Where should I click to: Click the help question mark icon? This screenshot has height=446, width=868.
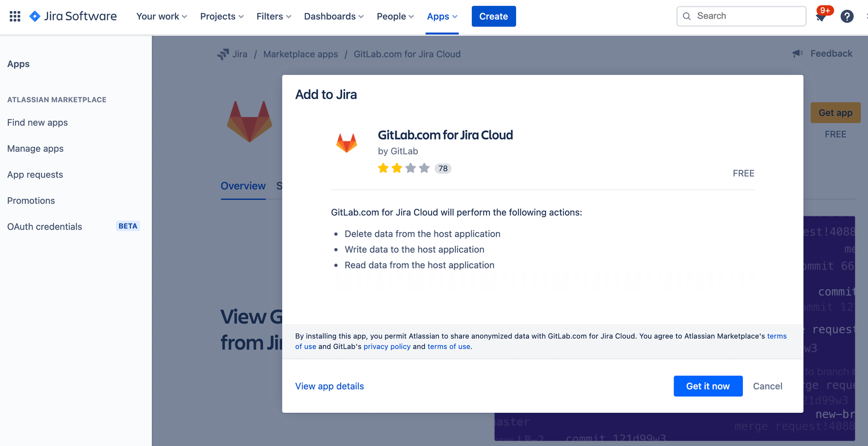click(847, 16)
